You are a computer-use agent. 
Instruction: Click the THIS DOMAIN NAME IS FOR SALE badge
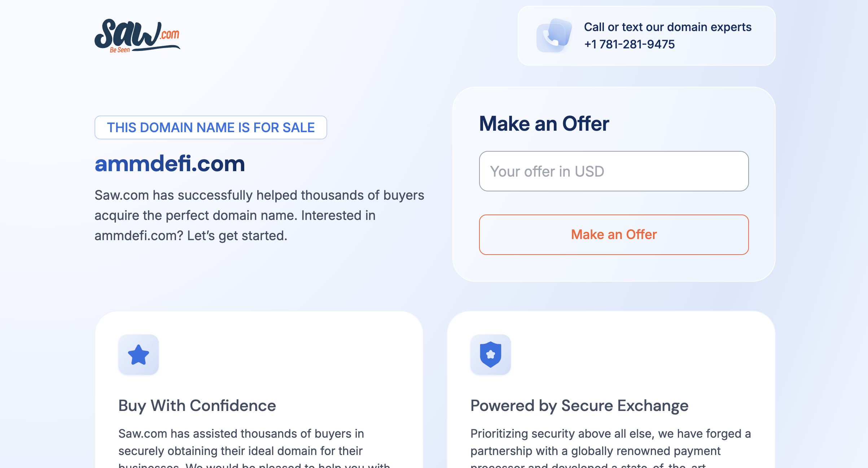pos(211,127)
